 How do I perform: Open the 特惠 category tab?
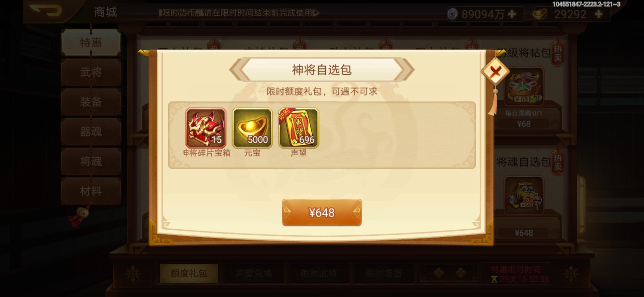(x=91, y=42)
